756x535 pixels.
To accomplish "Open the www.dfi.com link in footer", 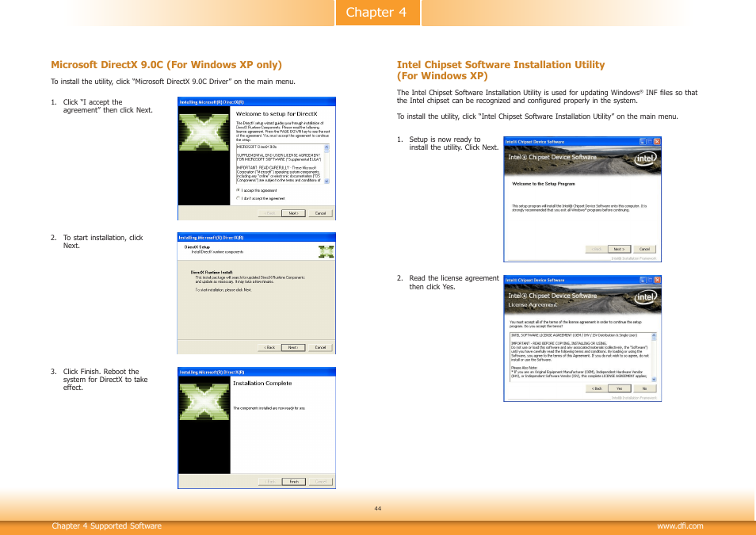I will pyautogui.click(x=680, y=525).
